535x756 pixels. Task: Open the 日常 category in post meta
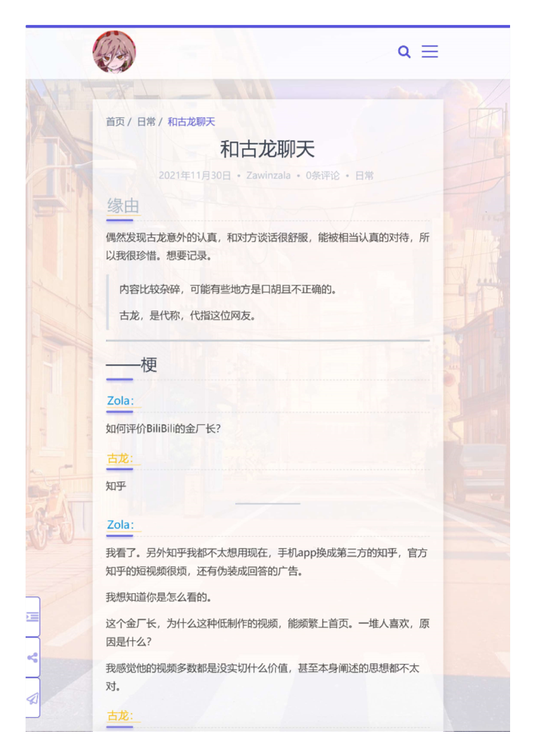click(x=365, y=176)
